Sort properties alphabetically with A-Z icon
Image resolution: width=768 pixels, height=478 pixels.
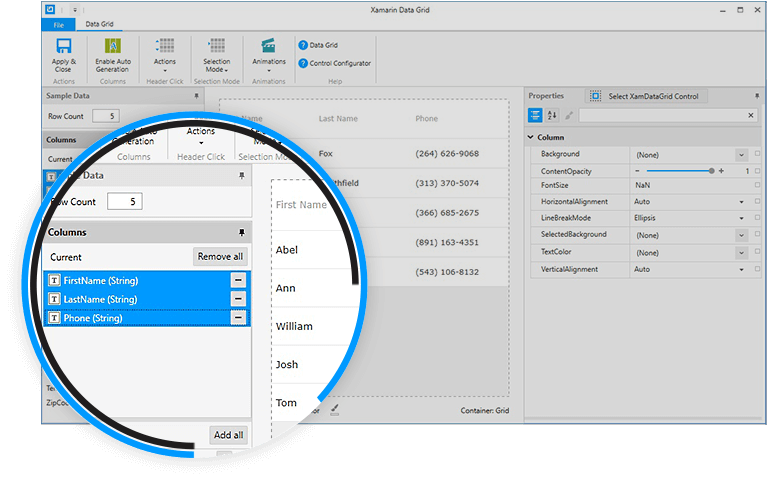[x=552, y=116]
